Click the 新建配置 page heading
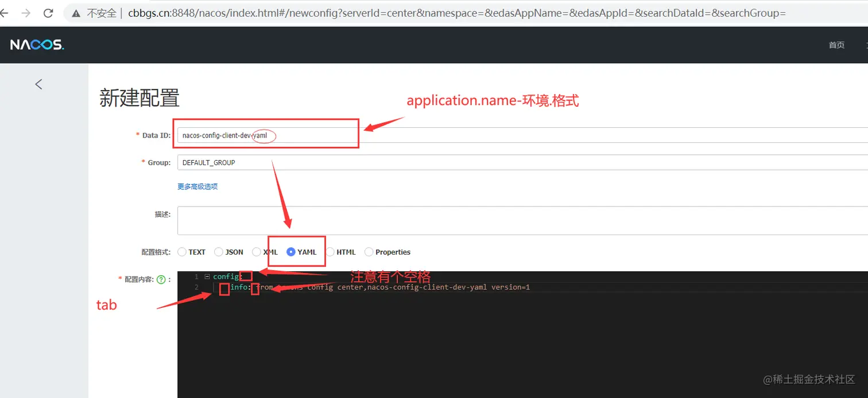Screen dimensions: 868x398 point(139,98)
